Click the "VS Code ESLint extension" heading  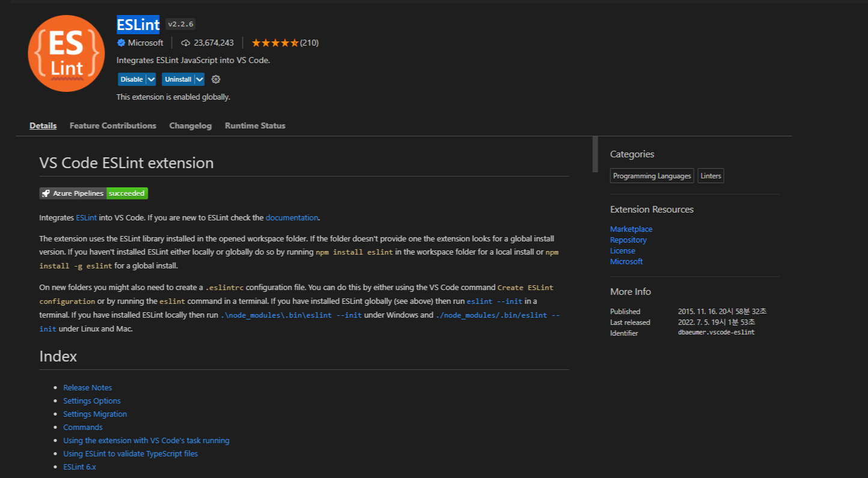pos(126,163)
